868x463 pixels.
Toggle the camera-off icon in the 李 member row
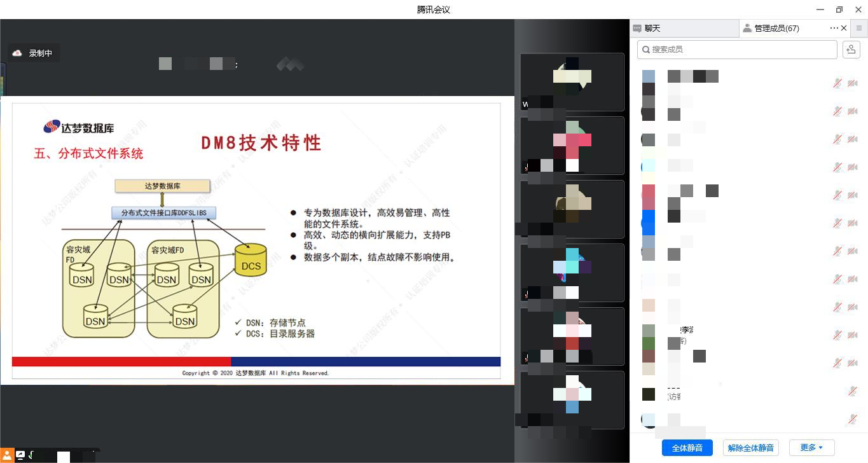853,335
